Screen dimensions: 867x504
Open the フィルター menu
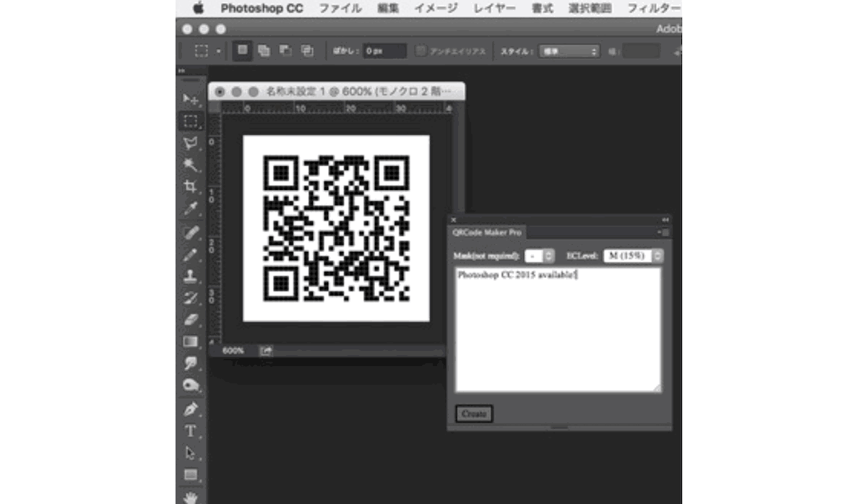[x=654, y=9]
